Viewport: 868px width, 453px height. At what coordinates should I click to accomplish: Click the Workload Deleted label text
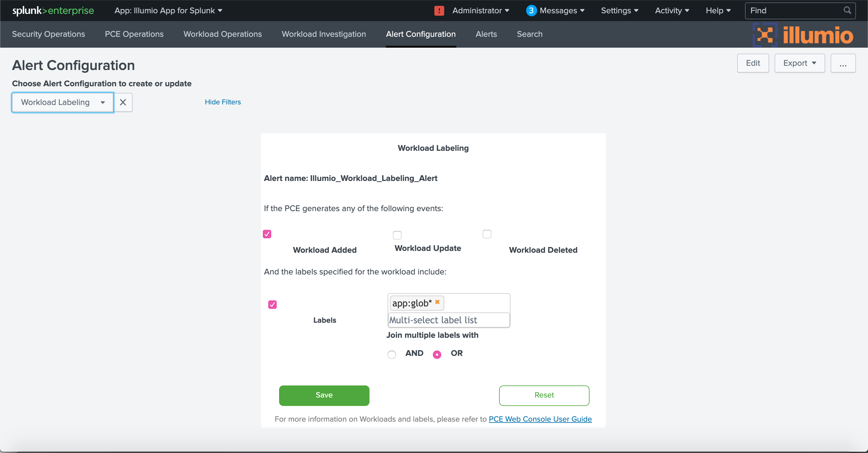[x=543, y=250]
